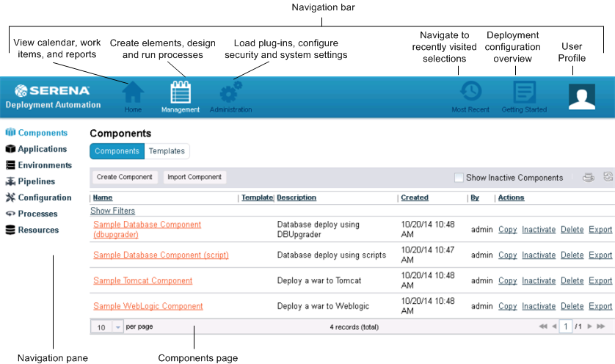Screen dimensions: 615x364
Task: Click the refresh icon above the table
Action: (608, 177)
